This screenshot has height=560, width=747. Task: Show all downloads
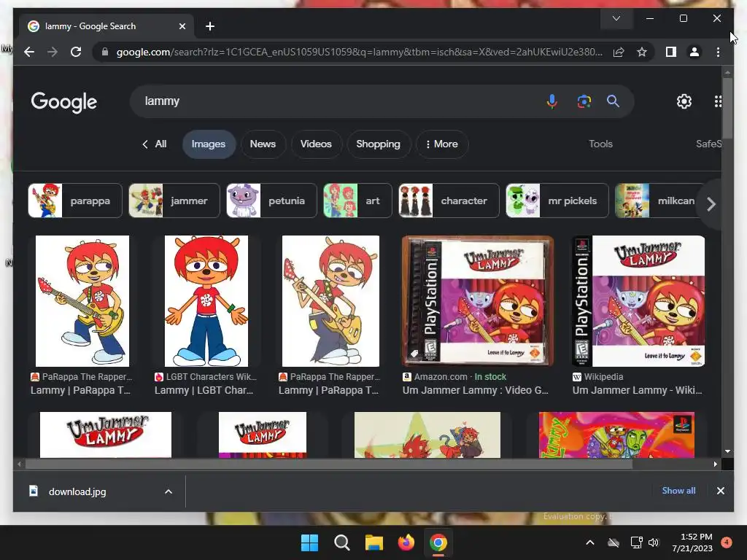point(678,491)
